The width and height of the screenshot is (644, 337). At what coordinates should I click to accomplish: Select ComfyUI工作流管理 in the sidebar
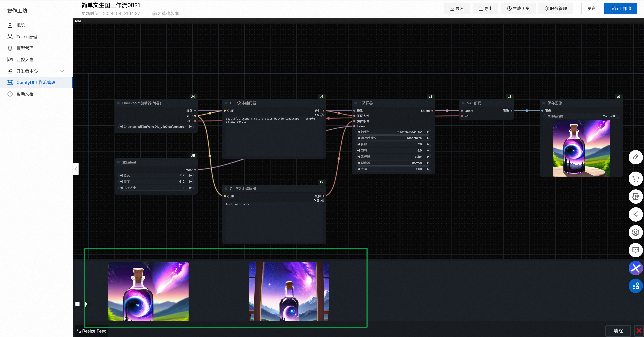click(x=36, y=82)
